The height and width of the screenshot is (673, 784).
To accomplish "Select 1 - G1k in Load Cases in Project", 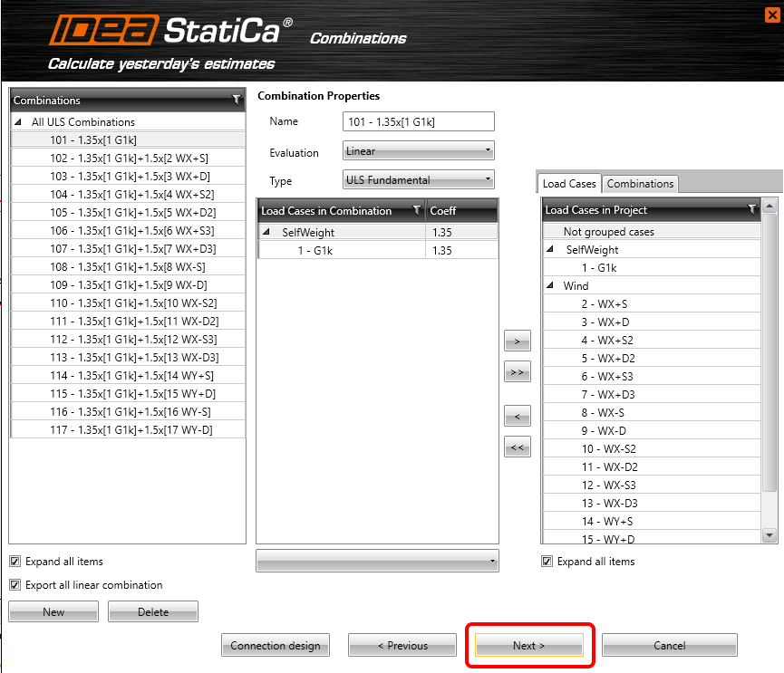I will (652, 267).
